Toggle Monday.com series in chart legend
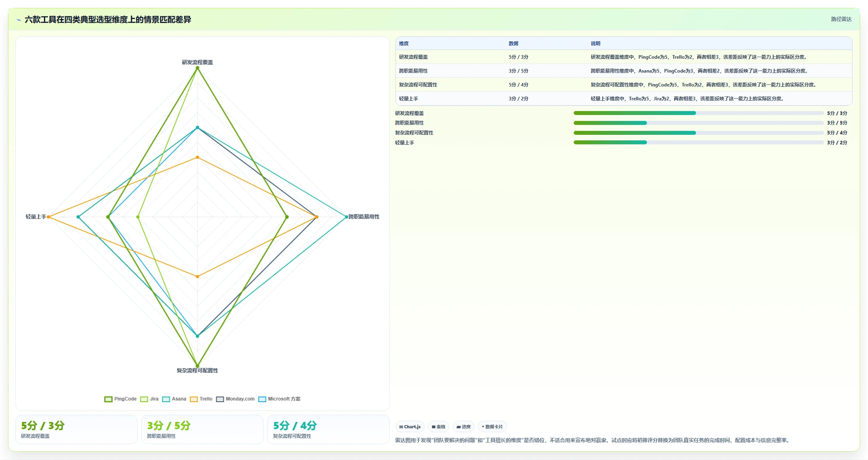The height and width of the screenshot is (460, 868). (235, 399)
